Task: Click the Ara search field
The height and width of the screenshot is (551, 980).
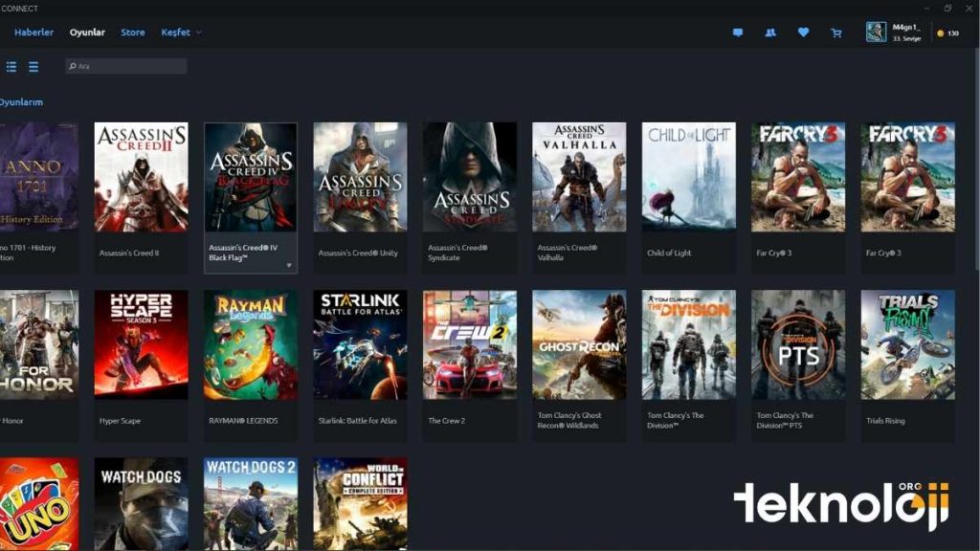Action: [125, 66]
